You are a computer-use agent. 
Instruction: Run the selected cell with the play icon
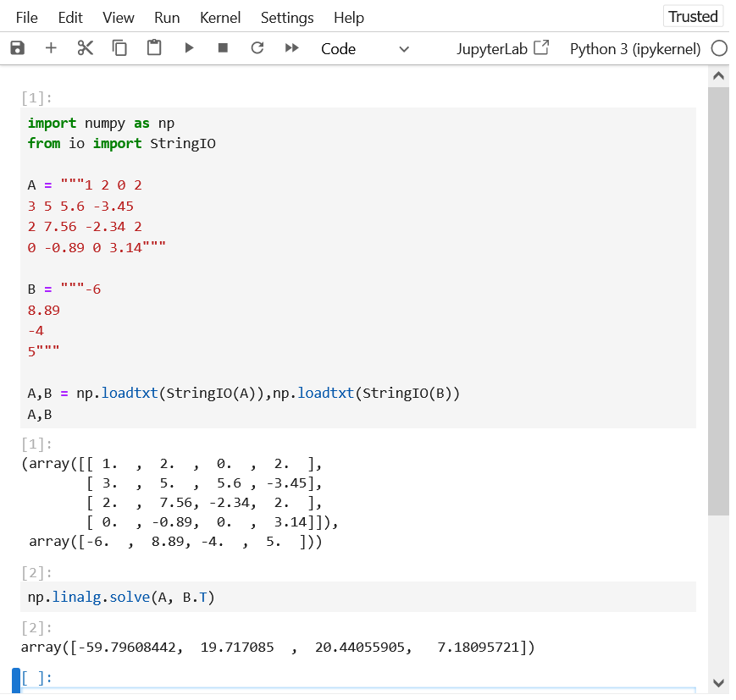pyautogui.click(x=189, y=48)
